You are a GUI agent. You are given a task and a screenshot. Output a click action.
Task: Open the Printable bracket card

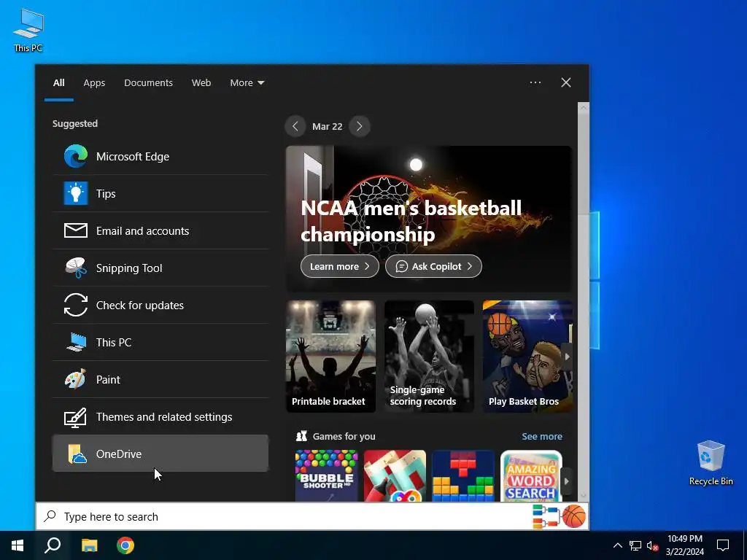[330, 356]
